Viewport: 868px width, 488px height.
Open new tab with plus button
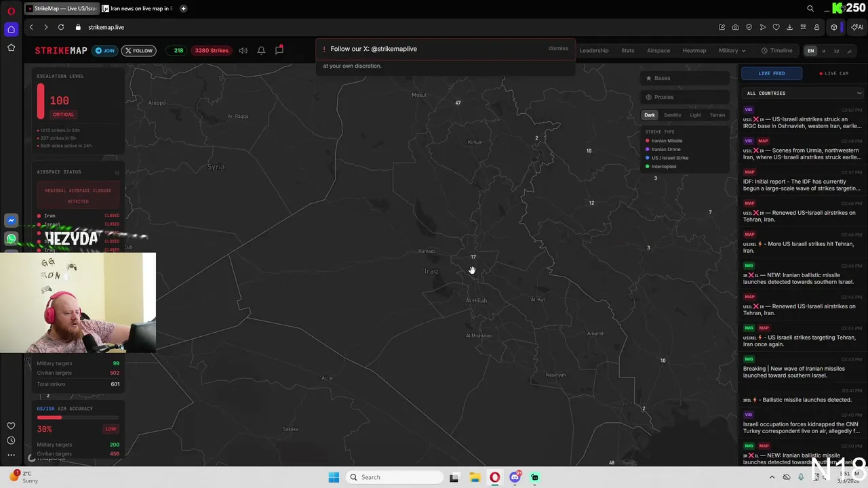point(183,9)
